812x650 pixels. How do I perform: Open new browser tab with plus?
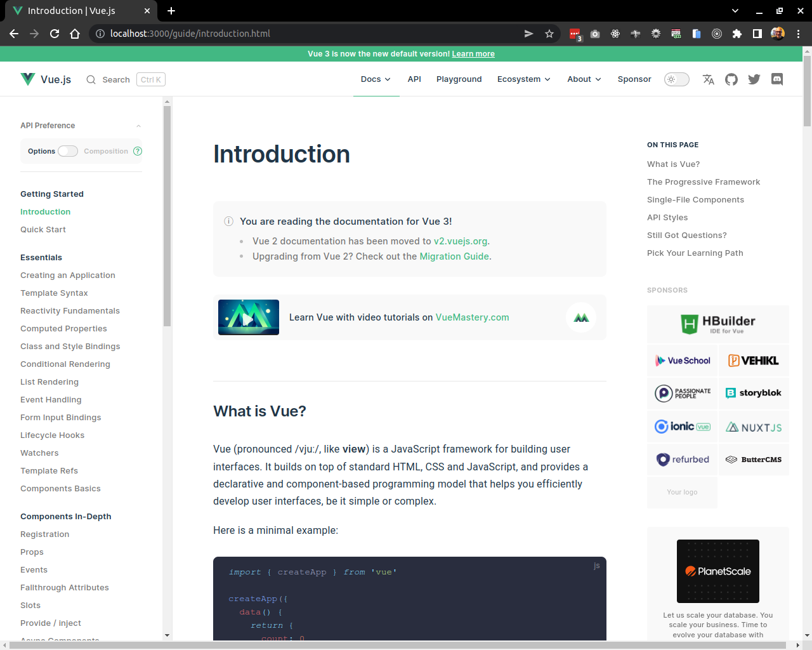(171, 11)
